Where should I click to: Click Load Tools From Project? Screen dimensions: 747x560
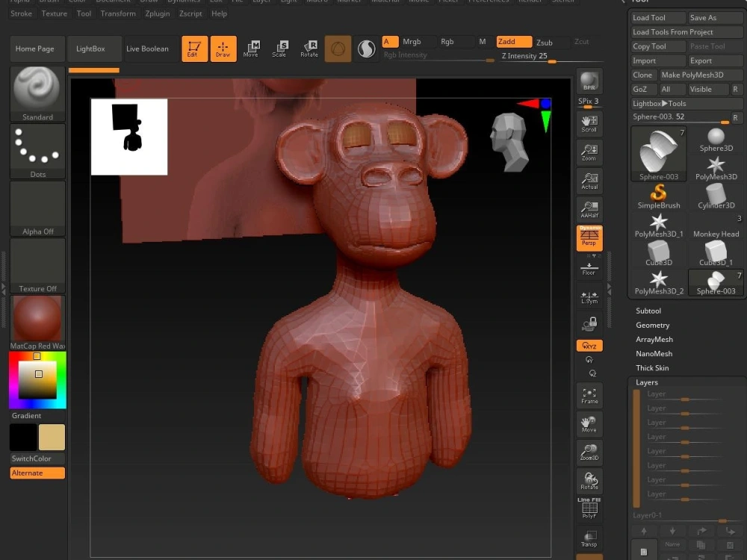(x=687, y=32)
